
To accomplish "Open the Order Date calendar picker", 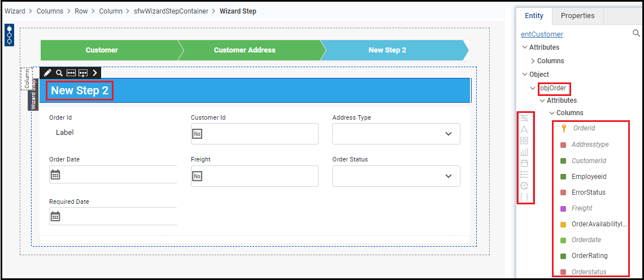I will (x=55, y=174).
